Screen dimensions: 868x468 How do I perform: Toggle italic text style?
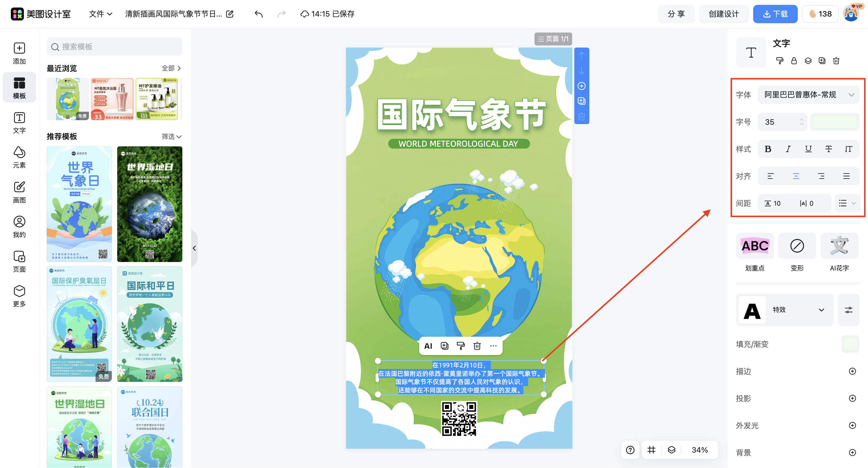tap(788, 149)
